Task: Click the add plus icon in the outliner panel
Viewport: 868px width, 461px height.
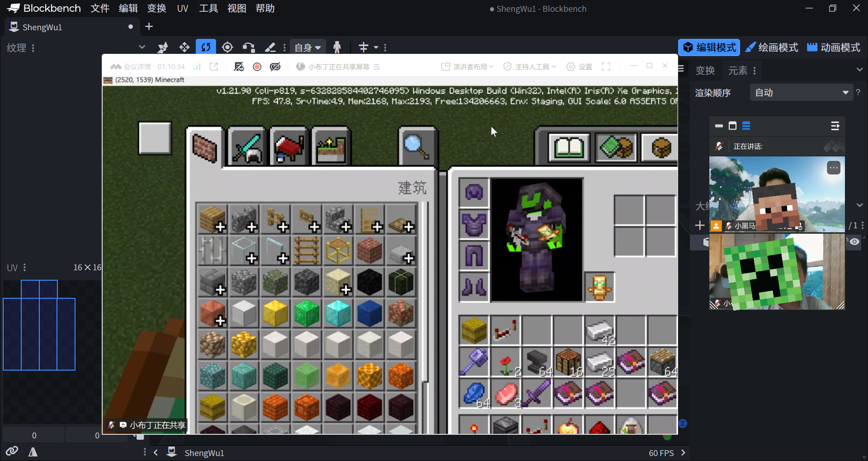Action: [700, 225]
